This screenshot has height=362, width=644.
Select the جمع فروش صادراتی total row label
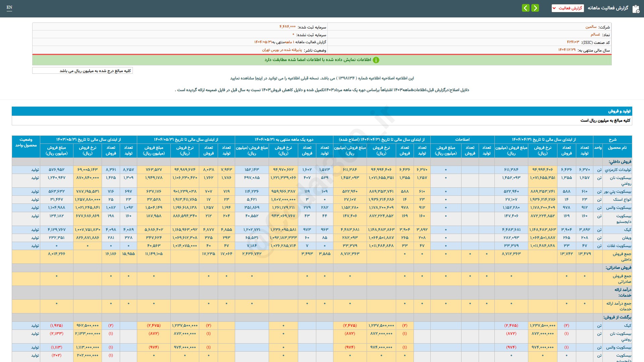tap(622, 279)
